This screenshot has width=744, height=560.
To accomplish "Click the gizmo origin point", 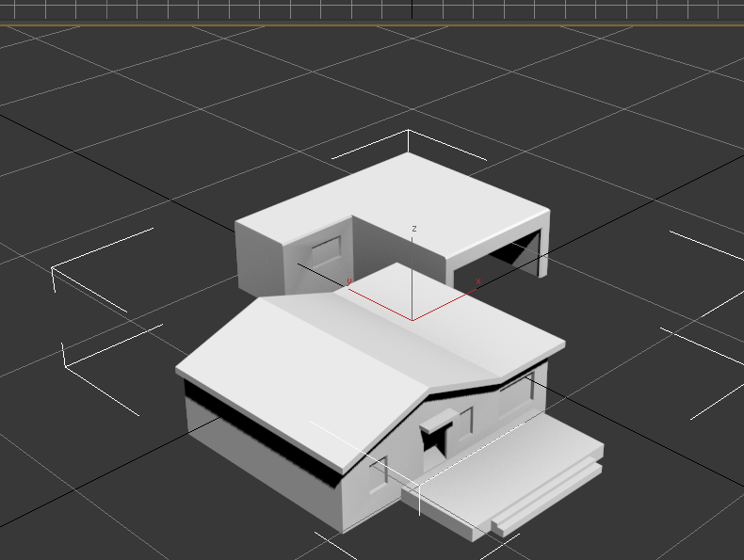I will coord(412,320).
